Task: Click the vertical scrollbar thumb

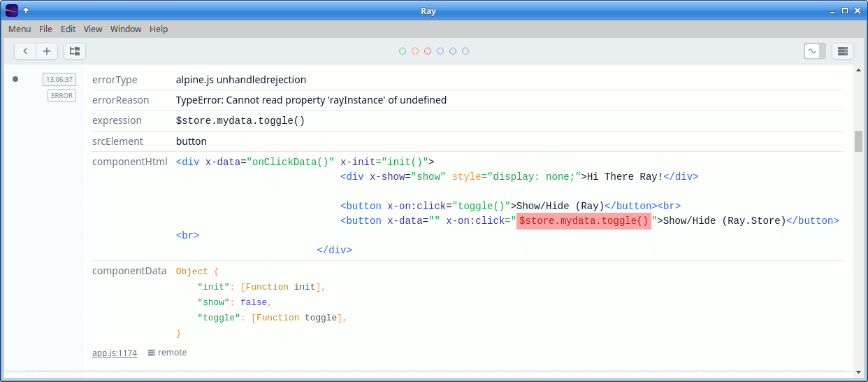Action: click(858, 141)
